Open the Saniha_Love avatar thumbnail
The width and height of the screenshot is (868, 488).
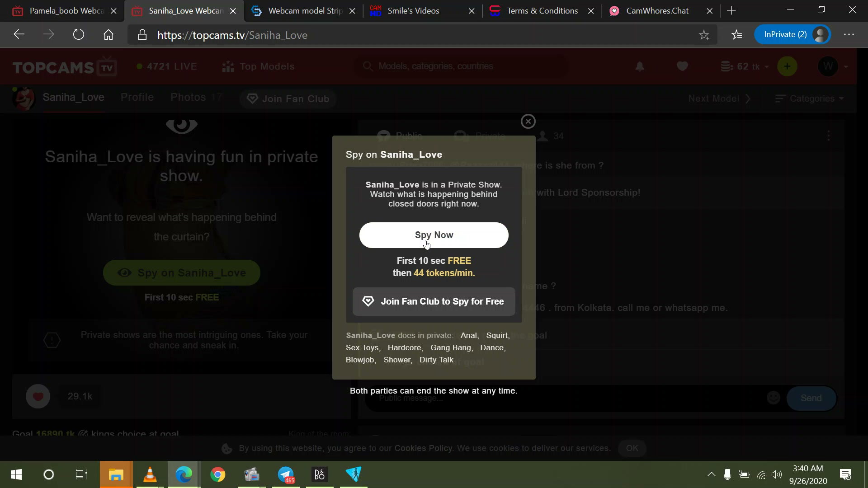point(24,98)
